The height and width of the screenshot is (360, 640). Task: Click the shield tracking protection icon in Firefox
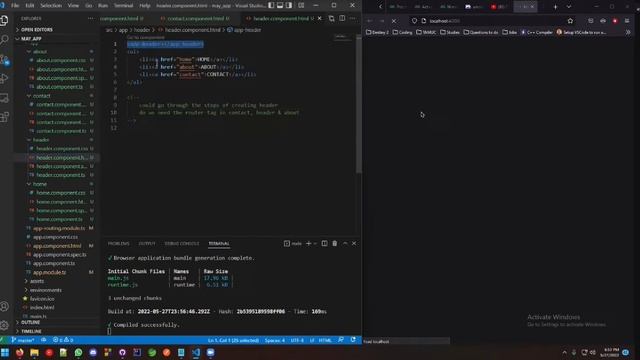click(x=414, y=21)
